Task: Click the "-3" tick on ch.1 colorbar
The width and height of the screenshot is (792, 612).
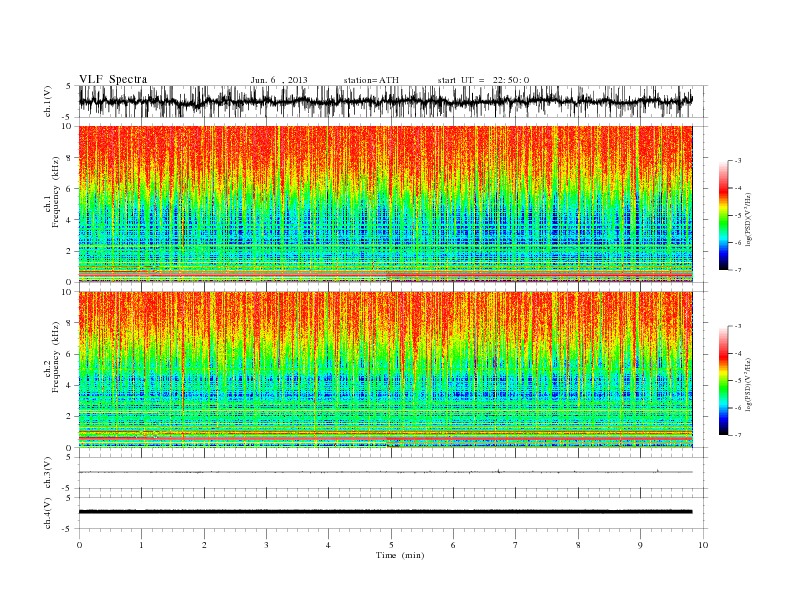Action: tap(738, 161)
